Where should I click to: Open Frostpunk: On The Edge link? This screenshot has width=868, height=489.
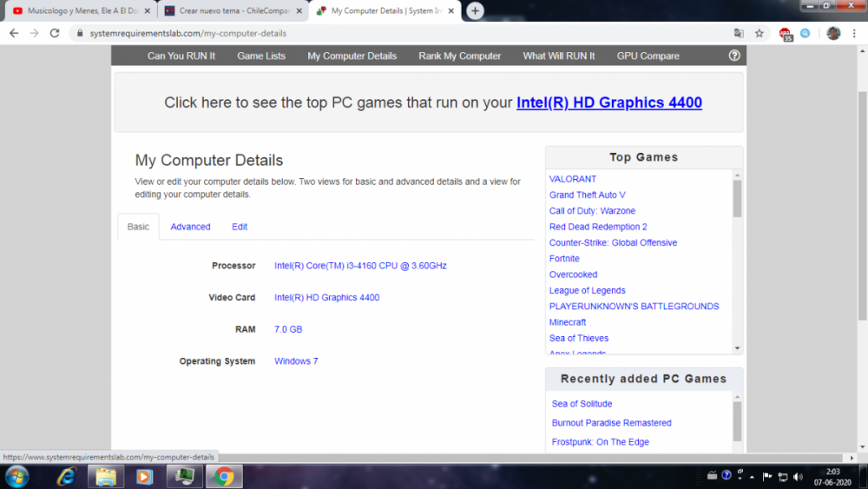point(600,442)
